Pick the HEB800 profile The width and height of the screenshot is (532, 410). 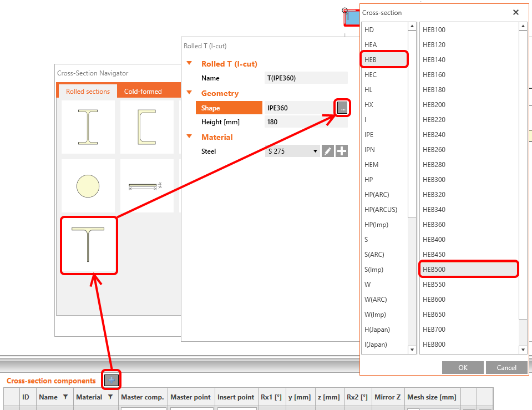coord(469,344)
